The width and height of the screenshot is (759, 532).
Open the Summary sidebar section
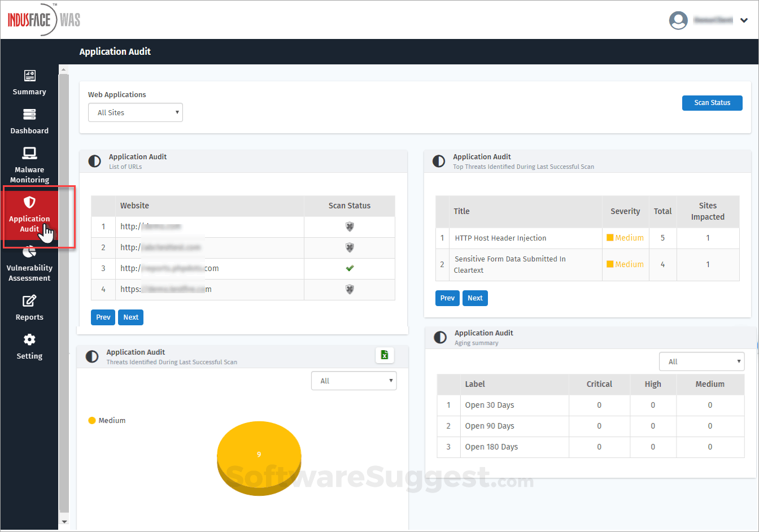pos(29,83)
